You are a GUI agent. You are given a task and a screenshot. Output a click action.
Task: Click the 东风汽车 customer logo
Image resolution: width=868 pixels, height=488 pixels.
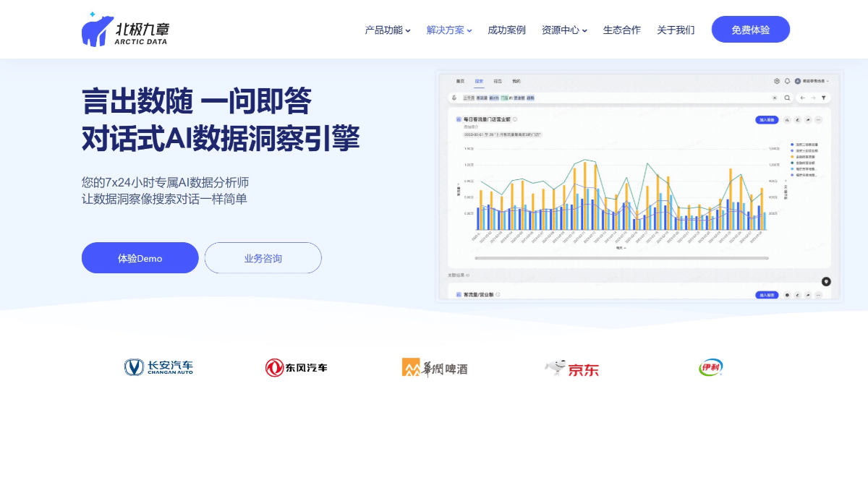coord(296,367)
